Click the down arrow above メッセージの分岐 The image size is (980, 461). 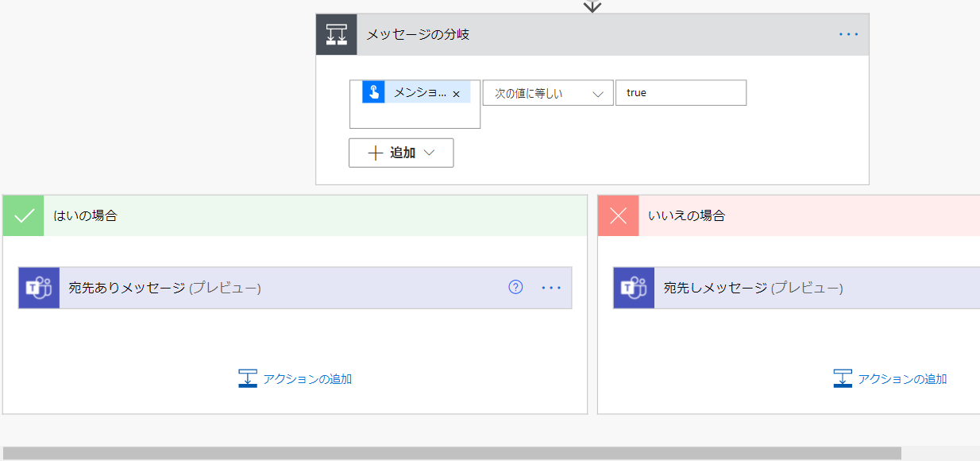(592, 6)
